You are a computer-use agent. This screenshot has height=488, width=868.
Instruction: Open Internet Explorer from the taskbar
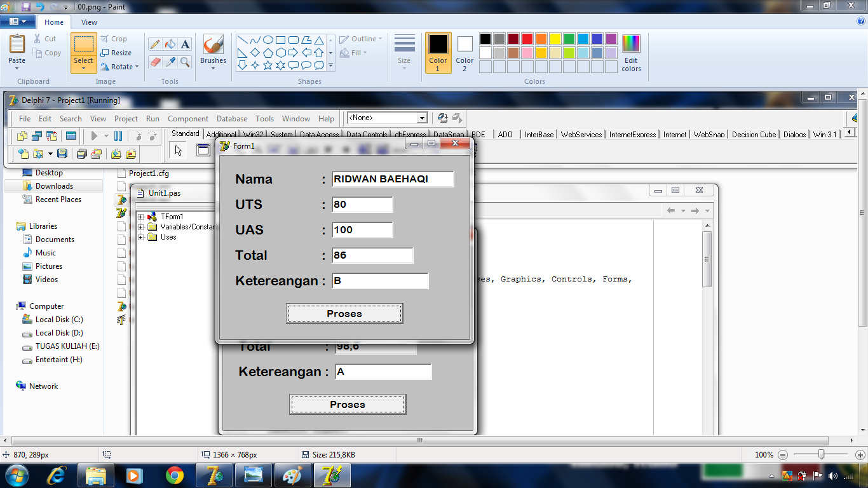[x=57, y=475]
